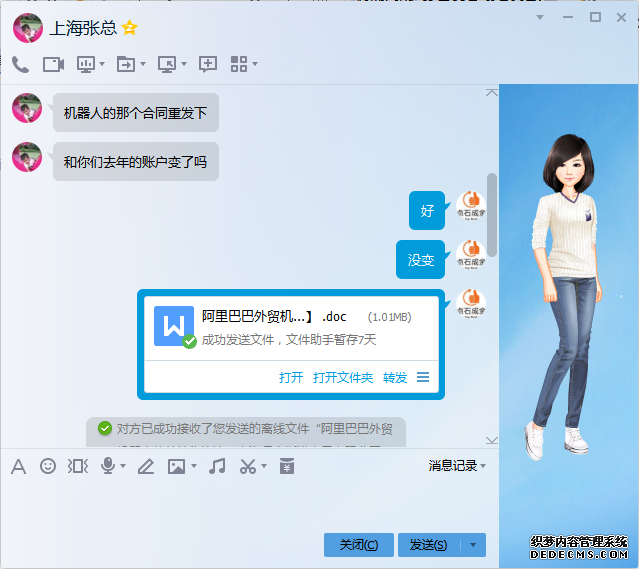Open the title bar dropdown triangle menu
The width and height of the screenshot is (639, 569).
coord(540,17)
